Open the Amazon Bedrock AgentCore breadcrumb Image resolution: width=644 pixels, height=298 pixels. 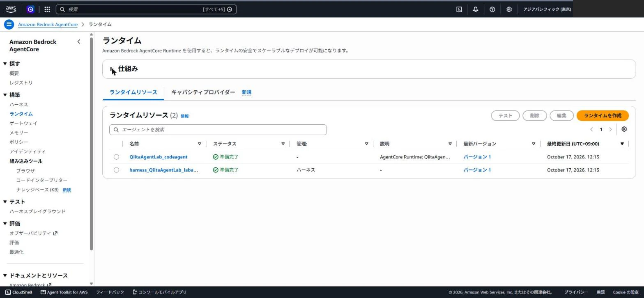(48, 25)
